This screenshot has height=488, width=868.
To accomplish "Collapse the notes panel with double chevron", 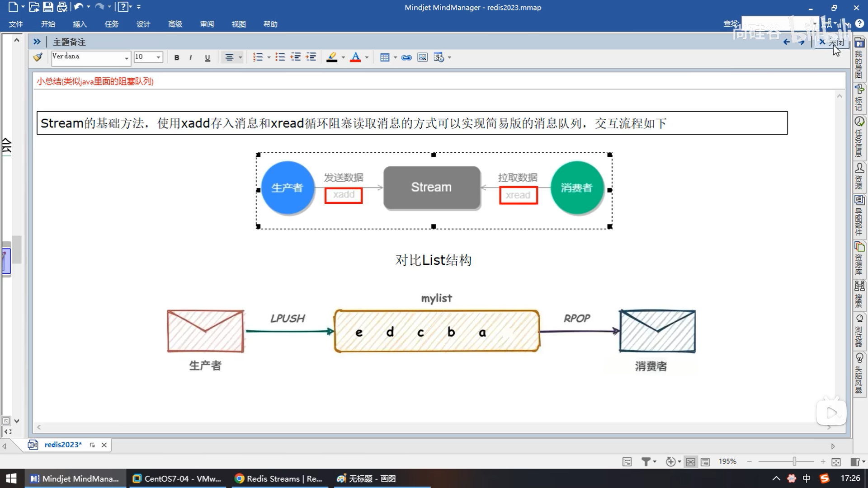I will [x=37, y=42].
